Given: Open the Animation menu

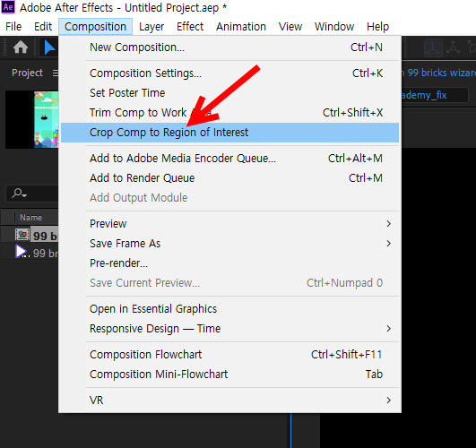Looking at the screenshot, I should click(241, 27).
